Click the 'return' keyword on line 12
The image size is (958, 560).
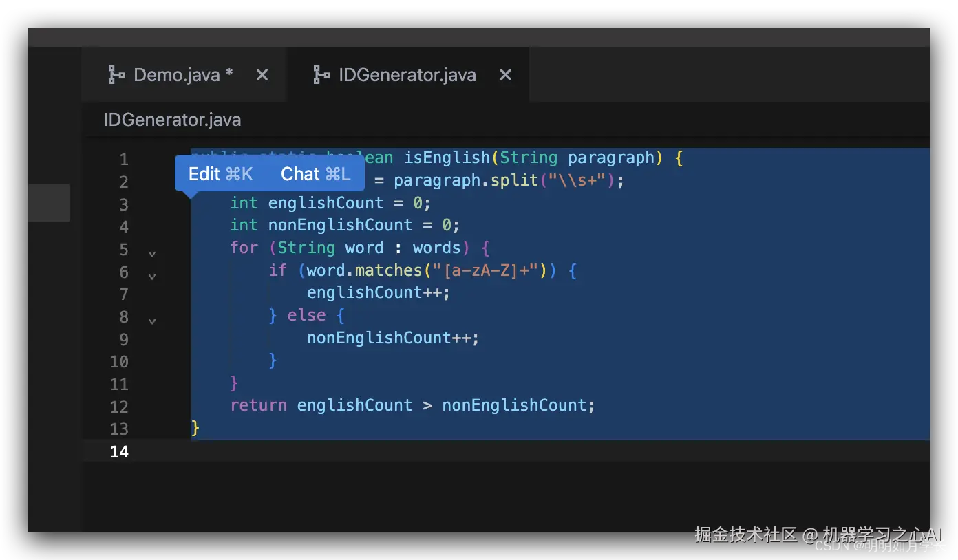259,405
